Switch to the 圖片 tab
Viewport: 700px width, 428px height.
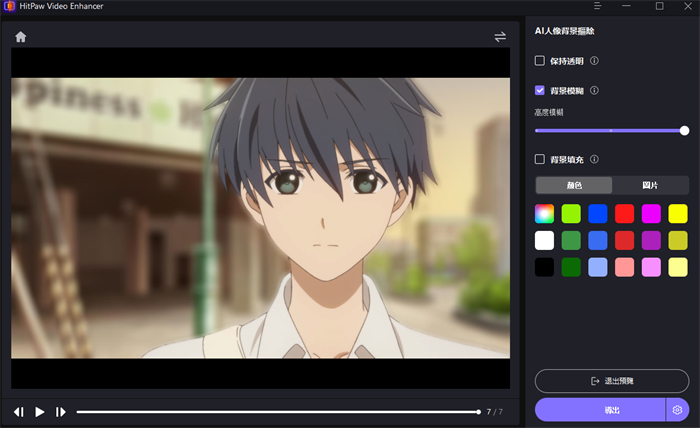(650, 185)
